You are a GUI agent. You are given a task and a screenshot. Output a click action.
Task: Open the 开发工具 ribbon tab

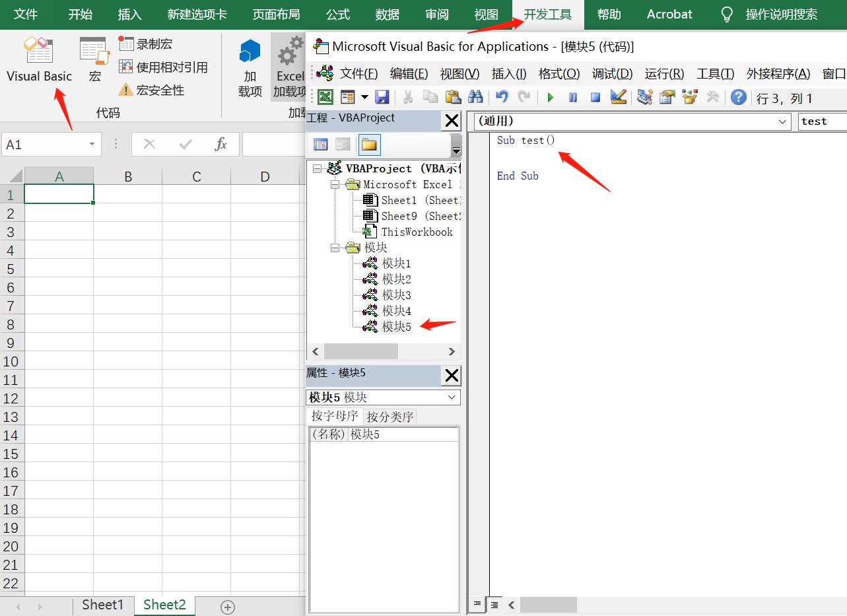click(548, 15)
